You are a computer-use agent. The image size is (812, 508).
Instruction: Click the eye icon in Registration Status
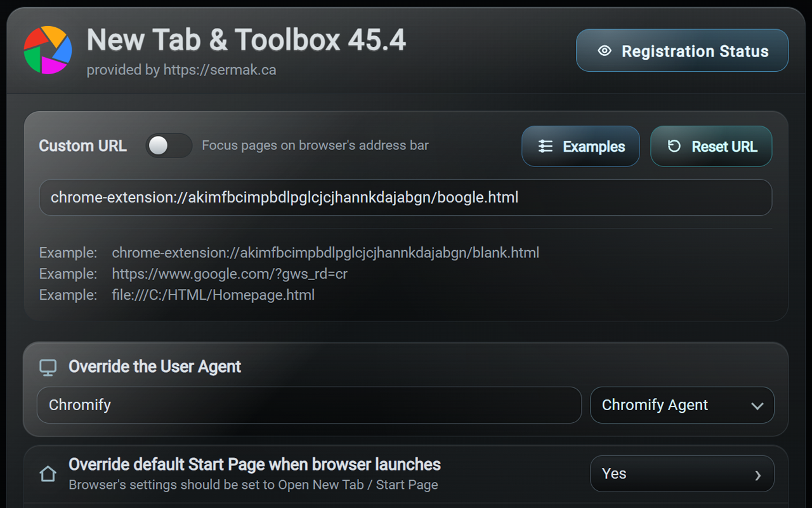point(605,51)
